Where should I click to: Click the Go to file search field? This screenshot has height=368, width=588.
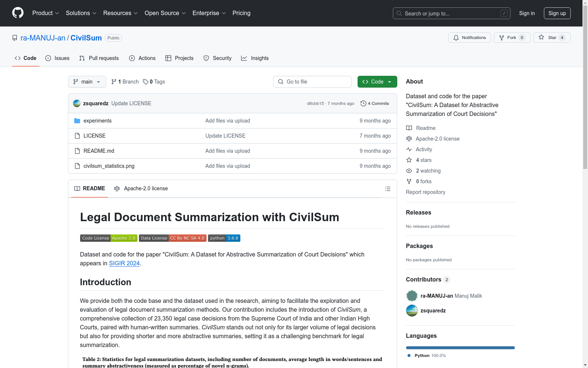(312, 82)
